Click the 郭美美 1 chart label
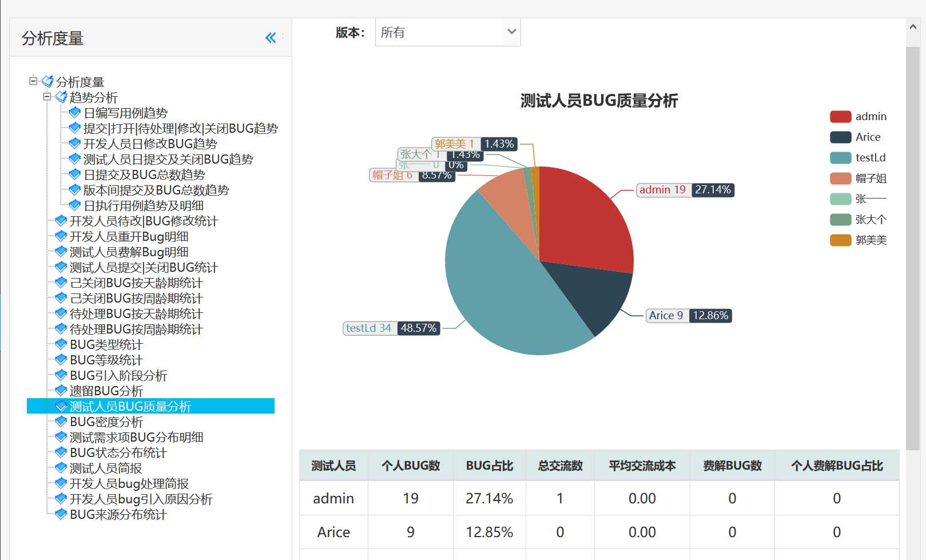The height and width of the screenshot is (560, 926). [x=475, y=144]
